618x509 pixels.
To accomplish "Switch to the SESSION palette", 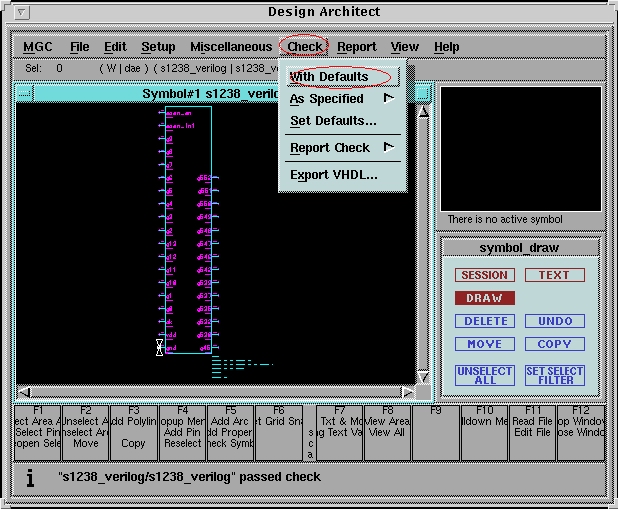I will [x=484, y=275].
